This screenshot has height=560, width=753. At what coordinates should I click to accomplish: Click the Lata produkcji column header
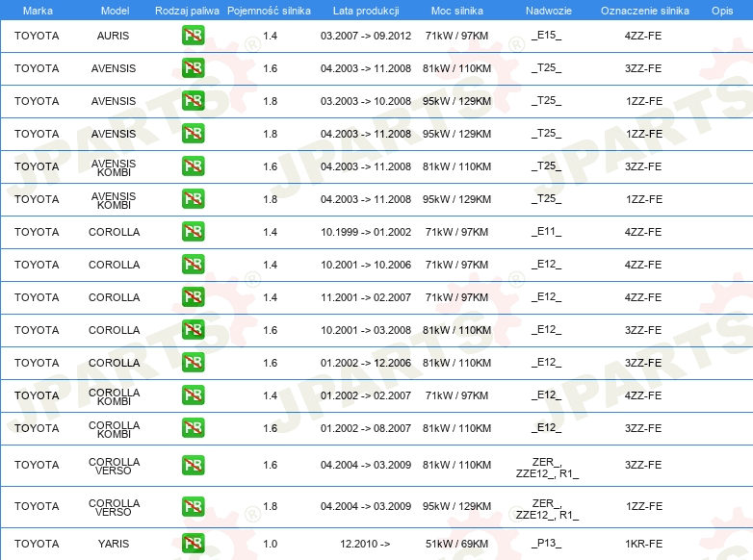click(x=366, y=11)
